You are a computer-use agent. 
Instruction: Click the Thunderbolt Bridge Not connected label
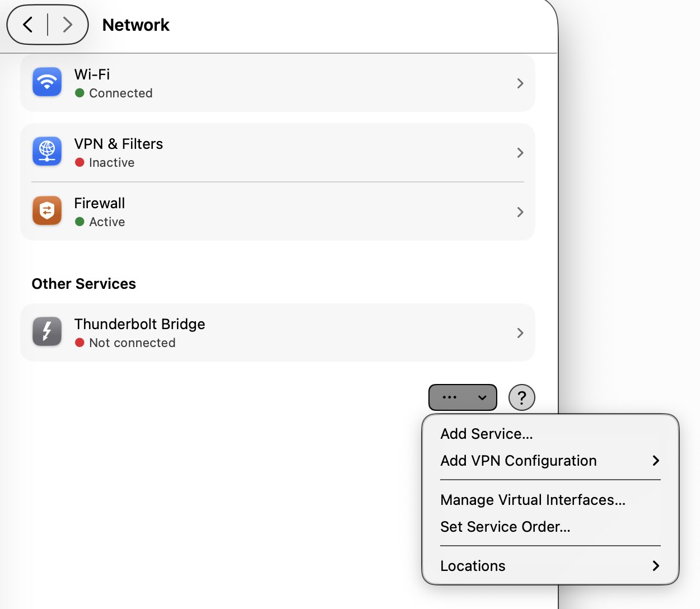tap(132, 343)
